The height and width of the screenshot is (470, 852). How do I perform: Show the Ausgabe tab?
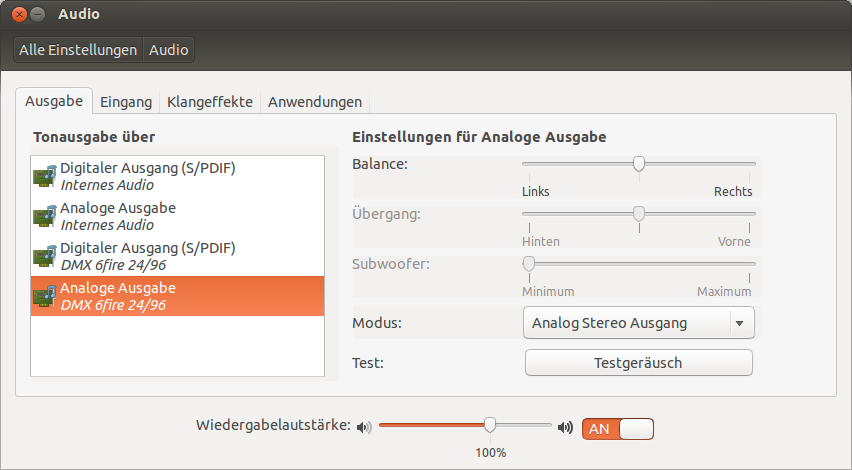(x=54, y=101)
